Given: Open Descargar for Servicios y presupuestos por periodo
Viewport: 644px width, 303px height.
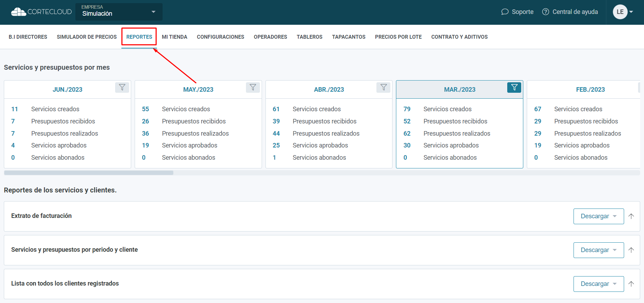Looking at the screenshot, I should coord(599,250).
